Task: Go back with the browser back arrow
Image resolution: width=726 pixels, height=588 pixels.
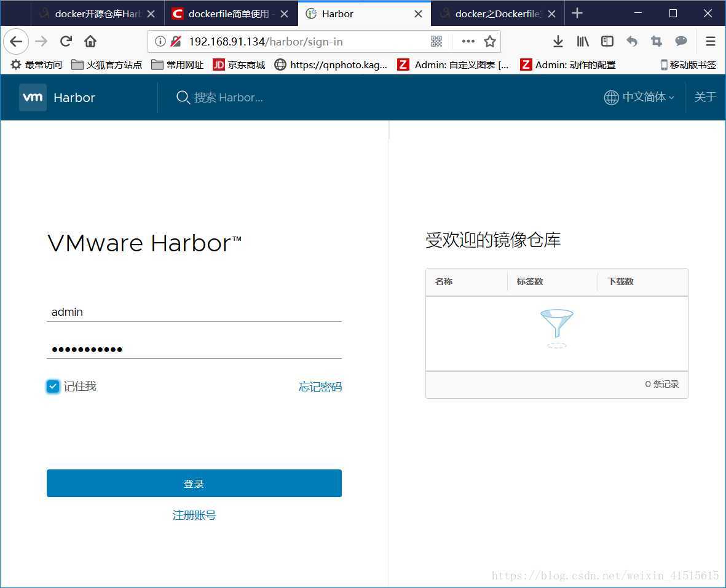Action: [16, 42]
